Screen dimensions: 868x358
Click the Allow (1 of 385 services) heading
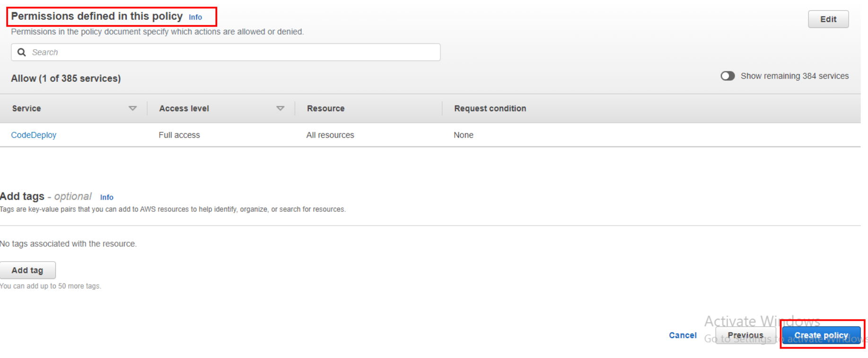[x=66, y=79]
